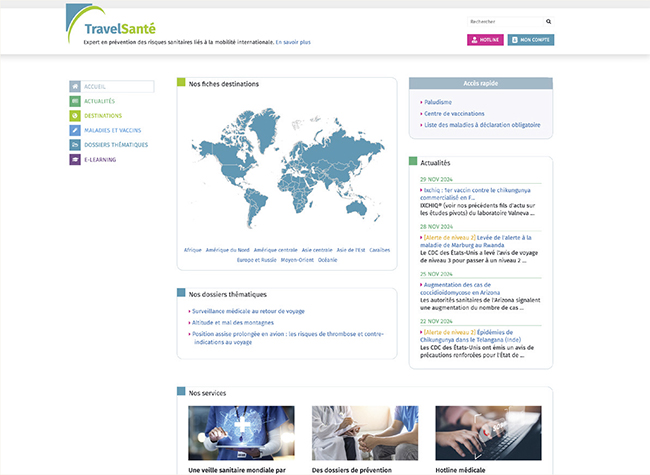Open the Asie de l'Est link
Image resolution: width=650 pixels, height=475 pixels.
click(351, 250)
